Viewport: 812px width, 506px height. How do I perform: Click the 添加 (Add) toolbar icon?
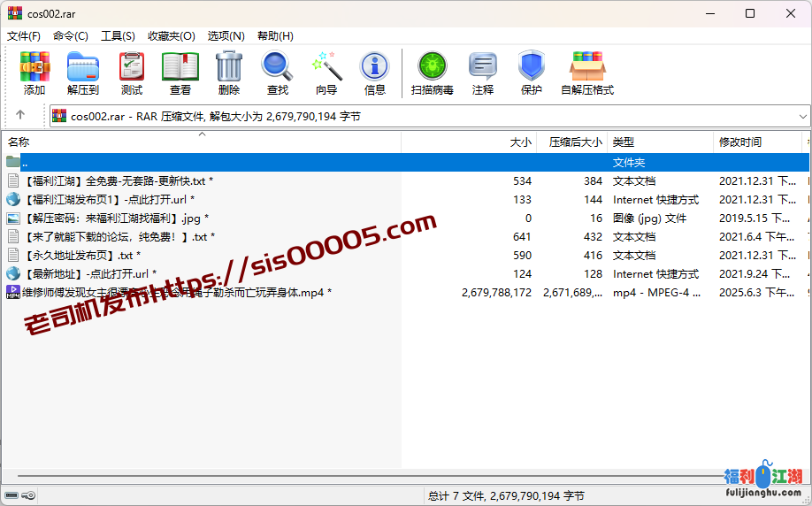[34, 66]
